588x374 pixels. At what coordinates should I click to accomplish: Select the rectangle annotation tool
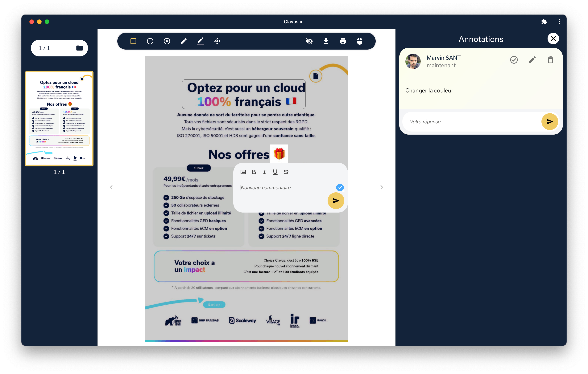[133, 41]
